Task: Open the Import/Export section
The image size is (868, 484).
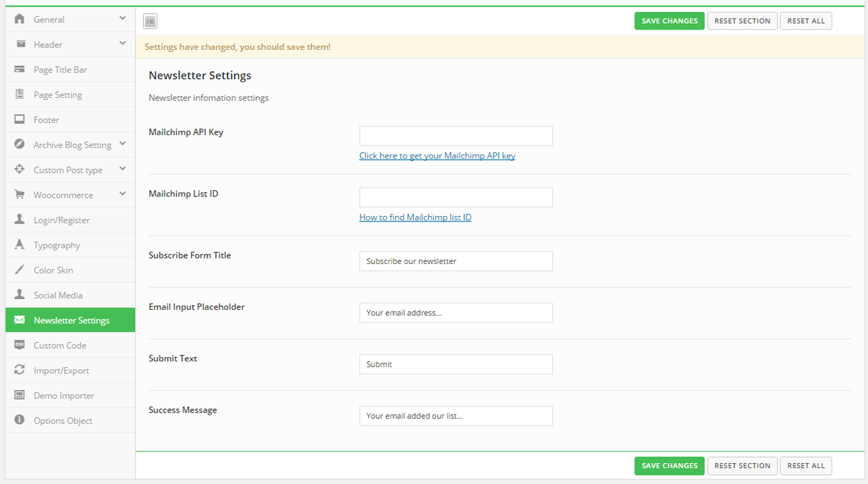Action: 70,370
